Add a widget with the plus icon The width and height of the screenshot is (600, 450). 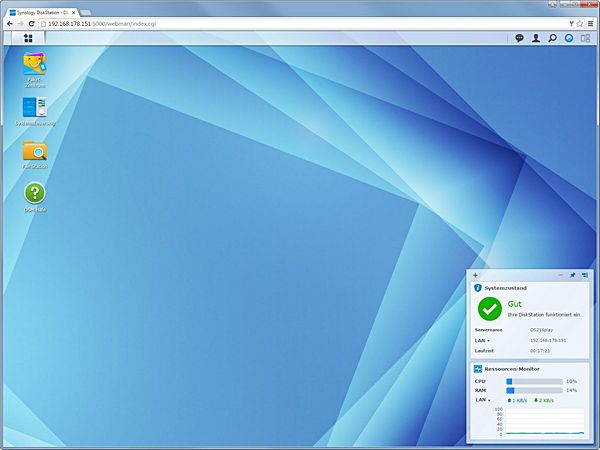(x=475, y=275)
